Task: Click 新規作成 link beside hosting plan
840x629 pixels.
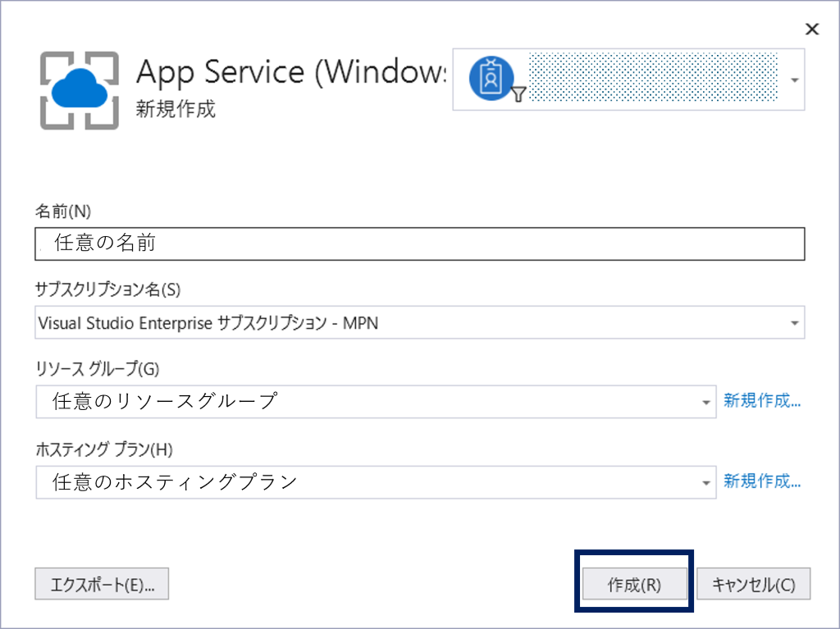Action: (762, 481)
